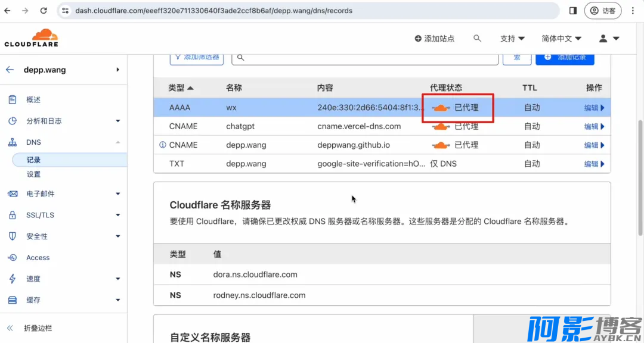Click the back arrow beside depp.wang

[x=10, y=70]
